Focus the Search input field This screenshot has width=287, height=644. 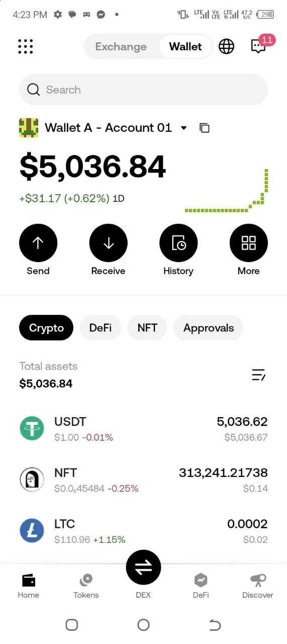tap(143, 90)
